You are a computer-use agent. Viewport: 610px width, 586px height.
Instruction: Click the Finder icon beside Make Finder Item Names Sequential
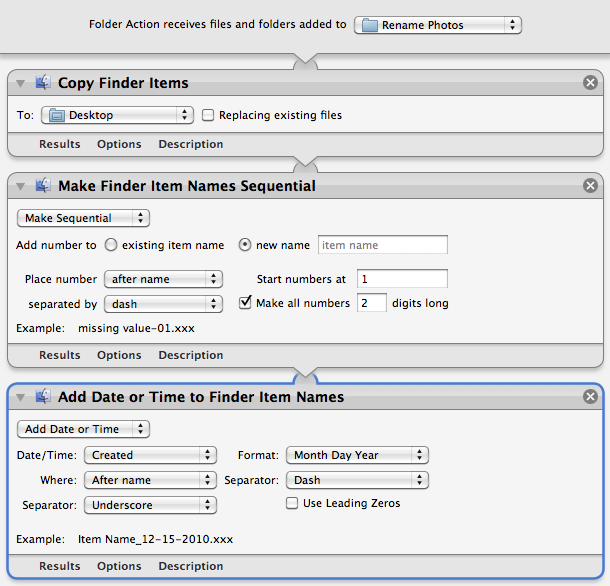[43, 185]
